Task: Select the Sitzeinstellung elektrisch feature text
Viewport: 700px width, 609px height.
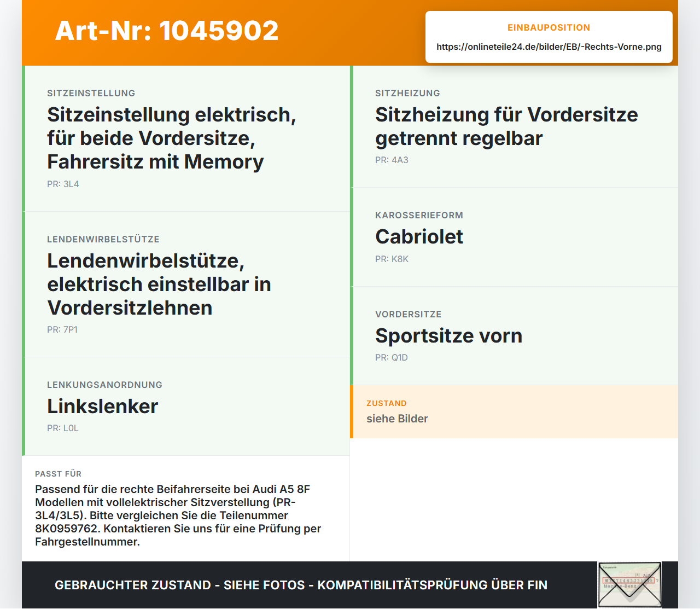Action: pyautogui.click(x=172, y=138)
